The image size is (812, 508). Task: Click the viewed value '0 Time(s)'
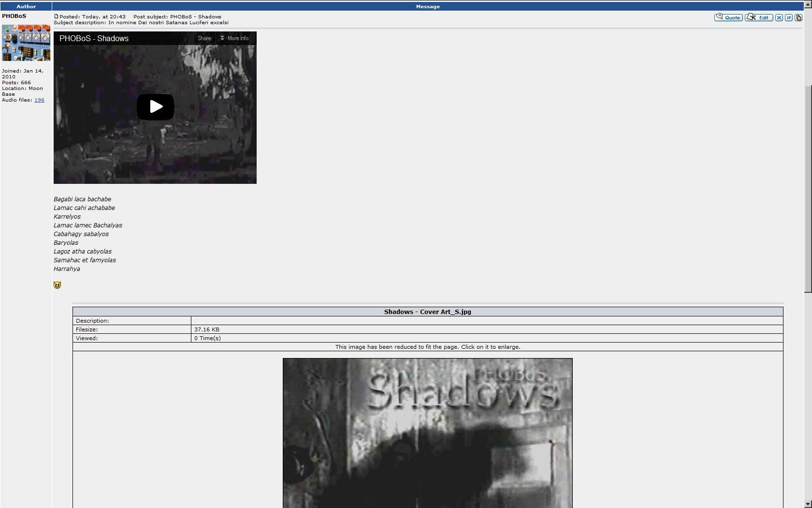pos(207,338)
